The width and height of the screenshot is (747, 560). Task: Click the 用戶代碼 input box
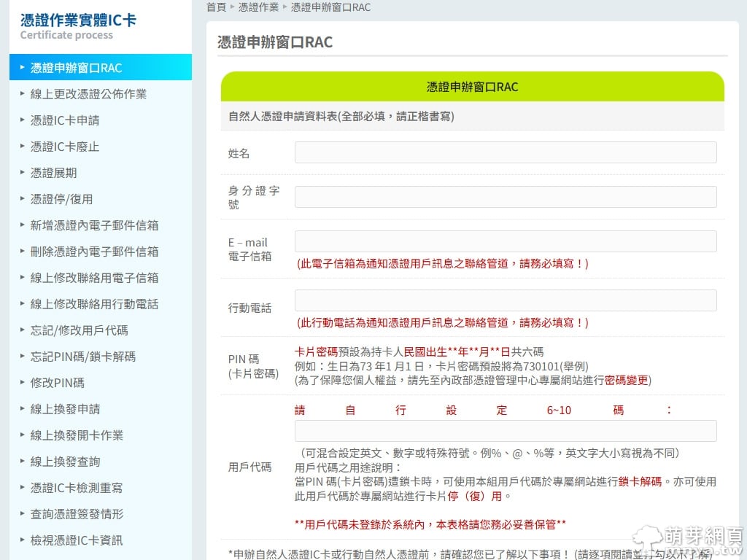(505, 431)
